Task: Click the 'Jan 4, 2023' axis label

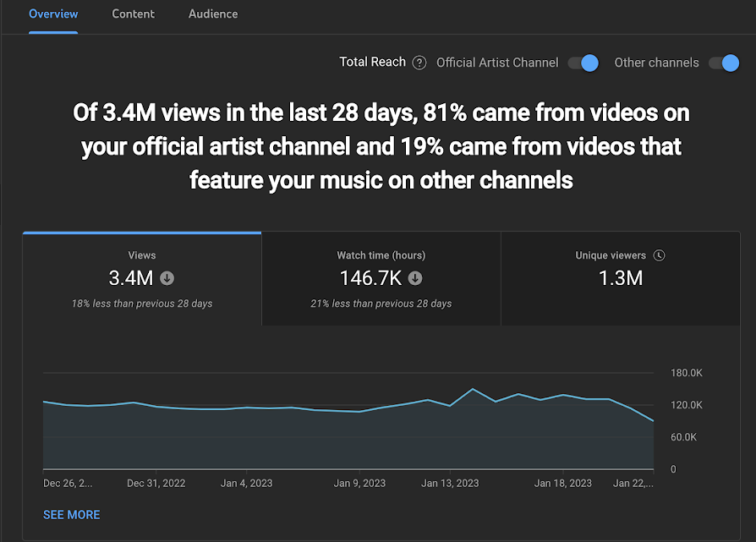Action: [x=246, y=483]
